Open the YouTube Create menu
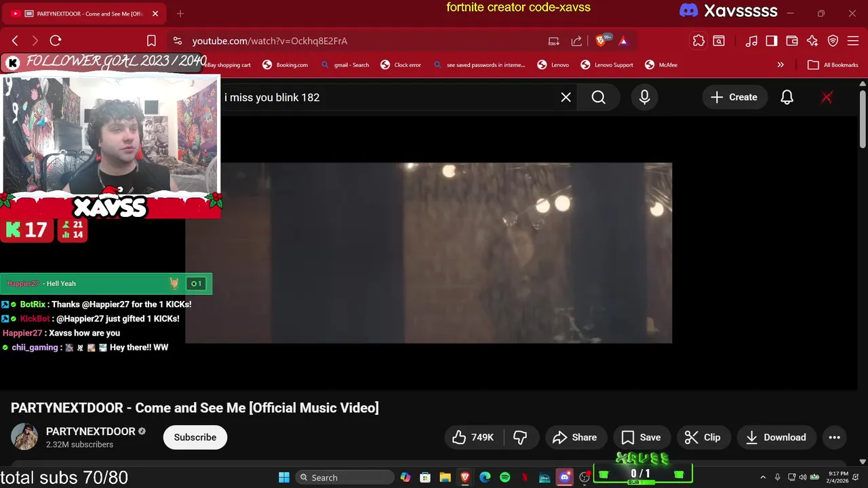The width and height of the screenshot is (868, 488). (734, 98)
